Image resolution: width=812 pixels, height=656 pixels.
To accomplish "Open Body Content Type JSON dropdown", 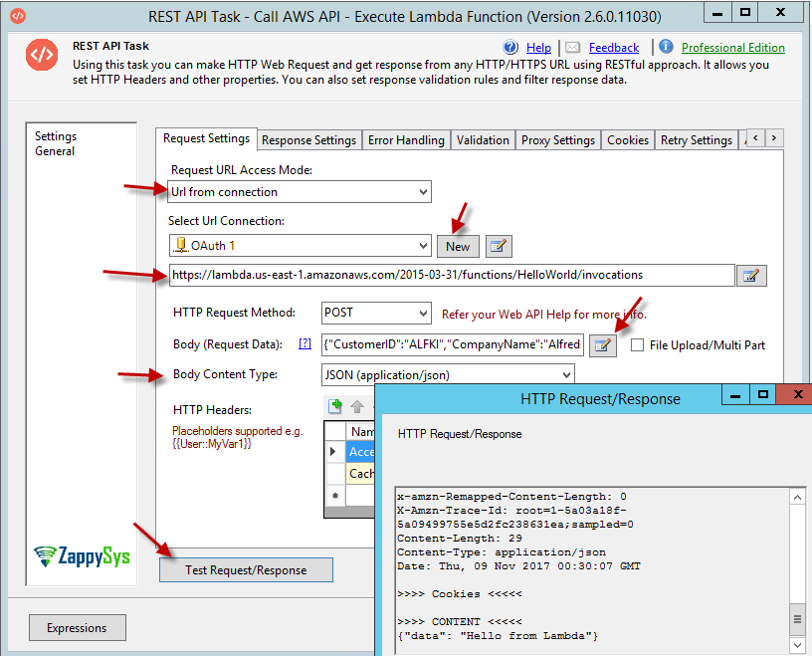I will [x=448, y=374].
